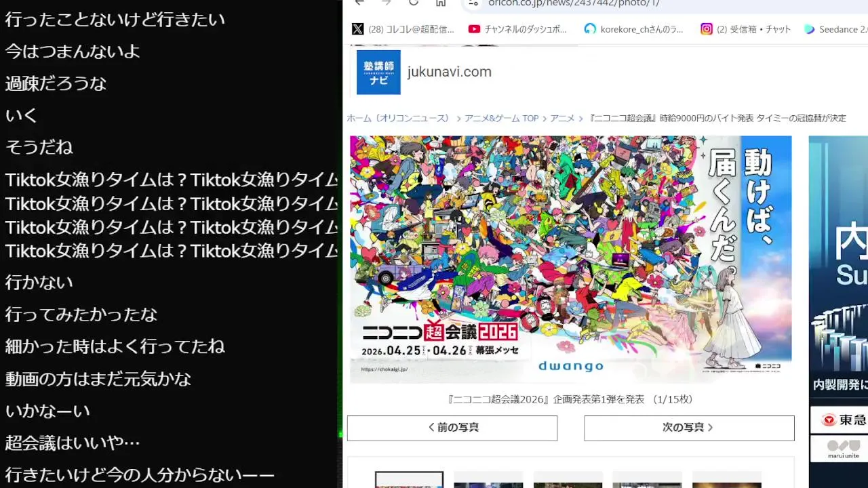This screenshot has width=868, height=488.
Task: Click the 塾講師ナビ blue logo in the ad
Action: point(378,72)
